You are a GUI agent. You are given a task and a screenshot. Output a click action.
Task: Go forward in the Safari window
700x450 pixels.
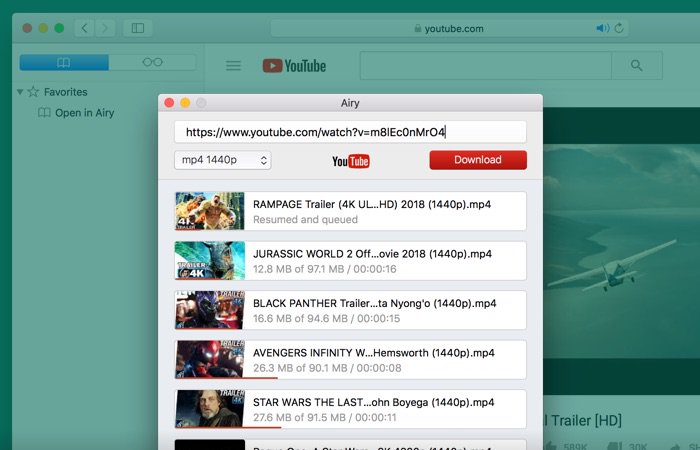(x=105, y=28)
